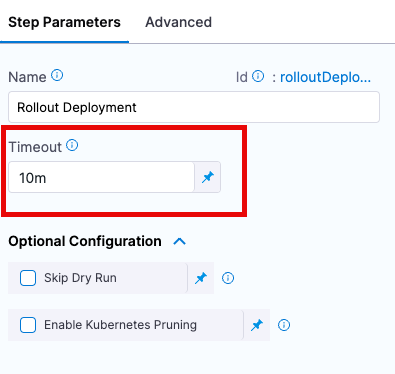Collapse Optional Configuration using the chevron
This screenshot has width=395, height=374.
coord(180,241)
